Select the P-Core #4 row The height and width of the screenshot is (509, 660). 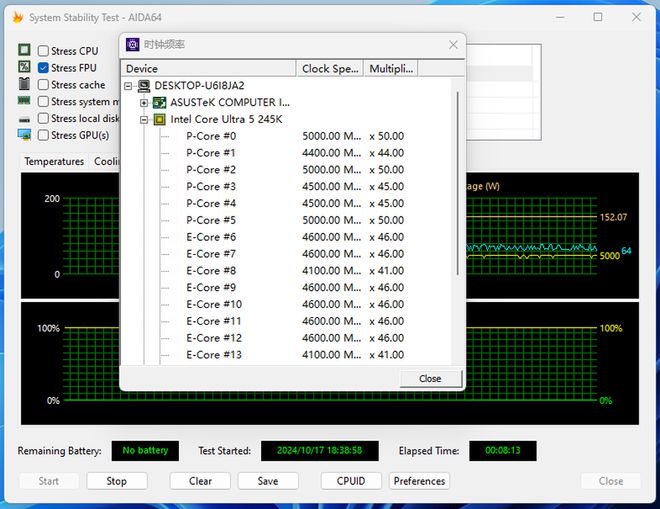pos(286,203)
